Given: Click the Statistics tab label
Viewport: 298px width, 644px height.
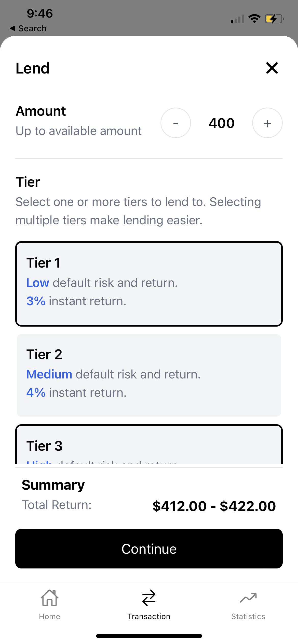Looking at the screenshot, I should (248, 617).
